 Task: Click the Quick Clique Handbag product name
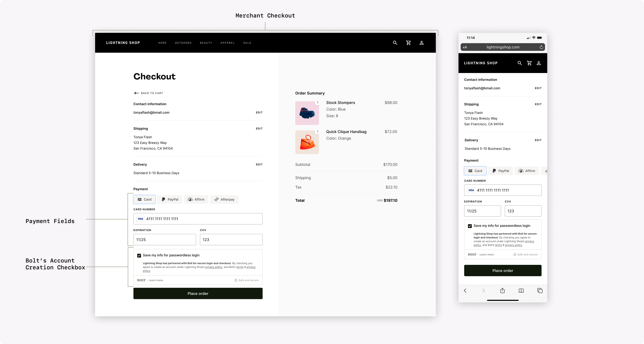click(346, 132)
